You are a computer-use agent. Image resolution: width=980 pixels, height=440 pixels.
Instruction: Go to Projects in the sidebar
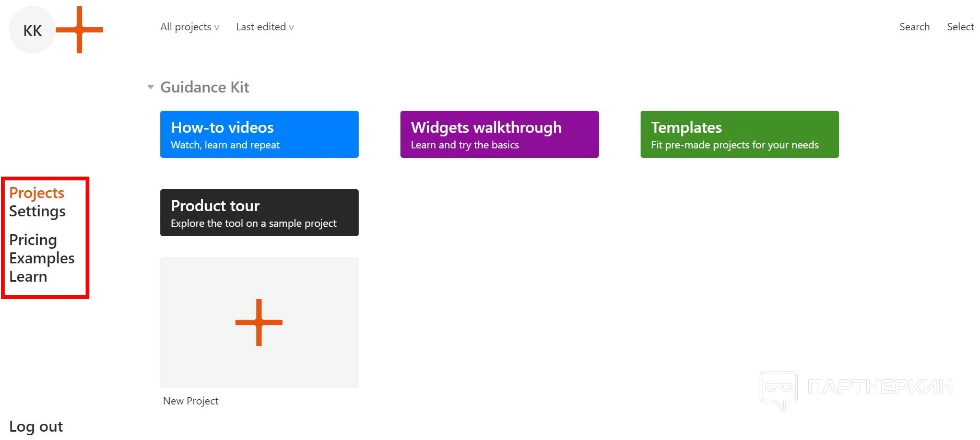pyautogui.click(x=37, y=193)
